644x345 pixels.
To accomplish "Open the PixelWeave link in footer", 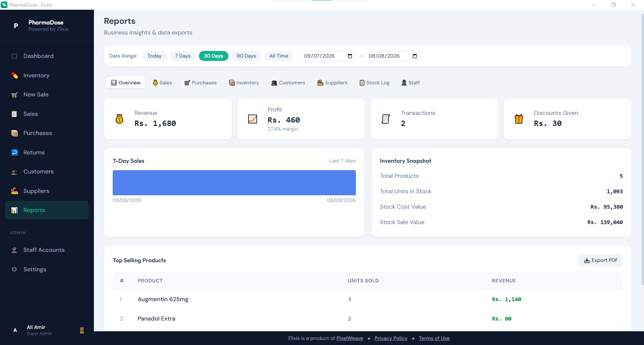I will [350, 338].
